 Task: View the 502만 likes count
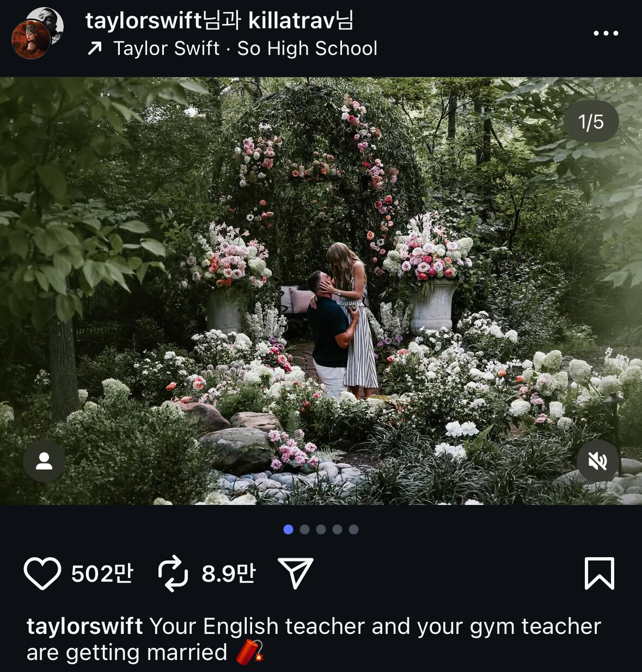point(102,574)
